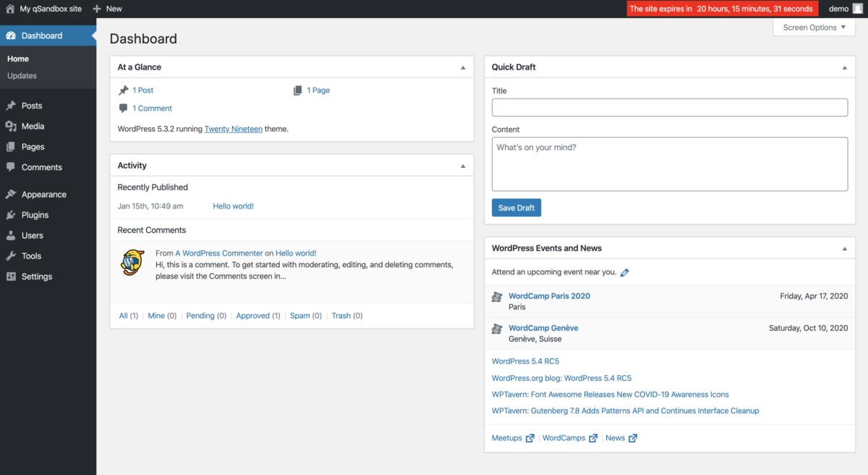Select Home submenu under Dashboard
The height and width of the screenshot is (475, 868).
(x=18, y=59)
